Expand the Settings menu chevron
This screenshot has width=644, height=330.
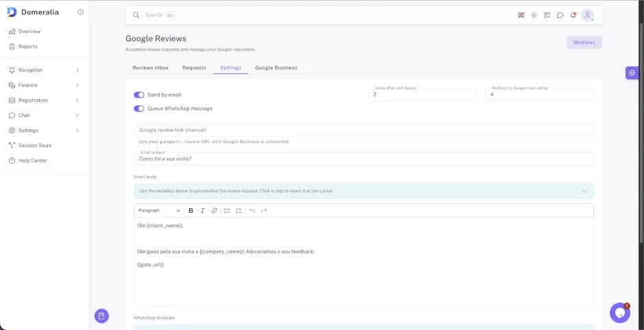[x=77, y=131]
